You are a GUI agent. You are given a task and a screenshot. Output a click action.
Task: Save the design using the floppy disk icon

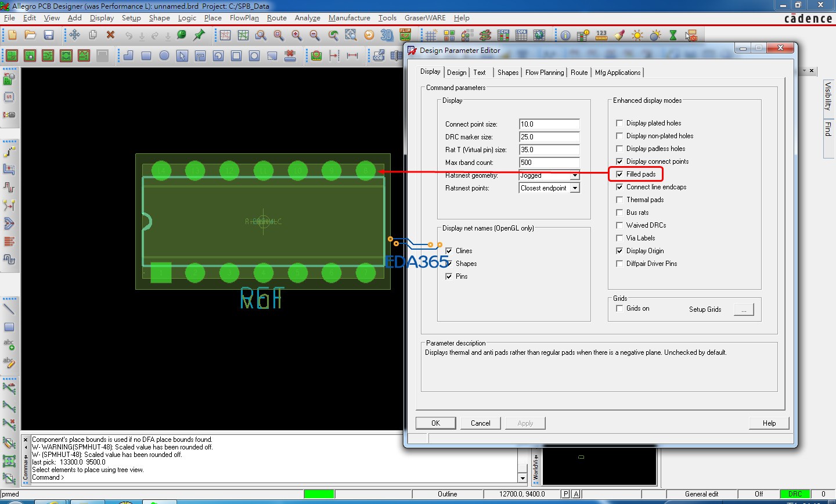[x=49, y=35]
